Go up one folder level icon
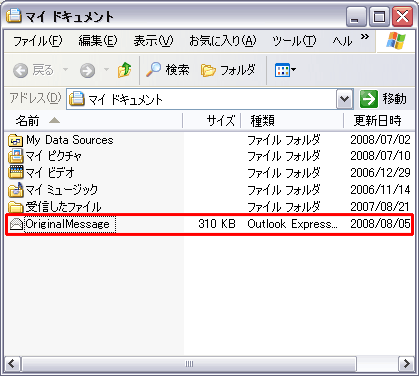 [x=125, y=70]
